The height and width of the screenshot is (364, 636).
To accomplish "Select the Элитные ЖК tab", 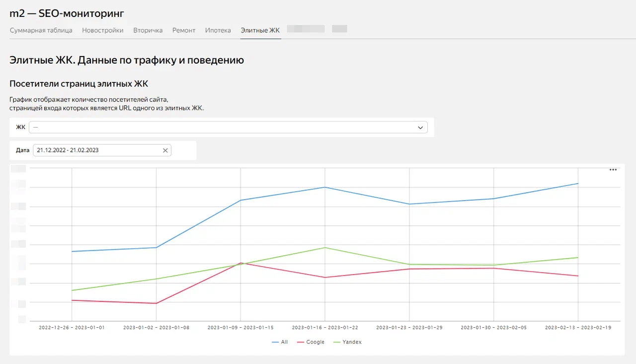I will click(x=260, y=30).
